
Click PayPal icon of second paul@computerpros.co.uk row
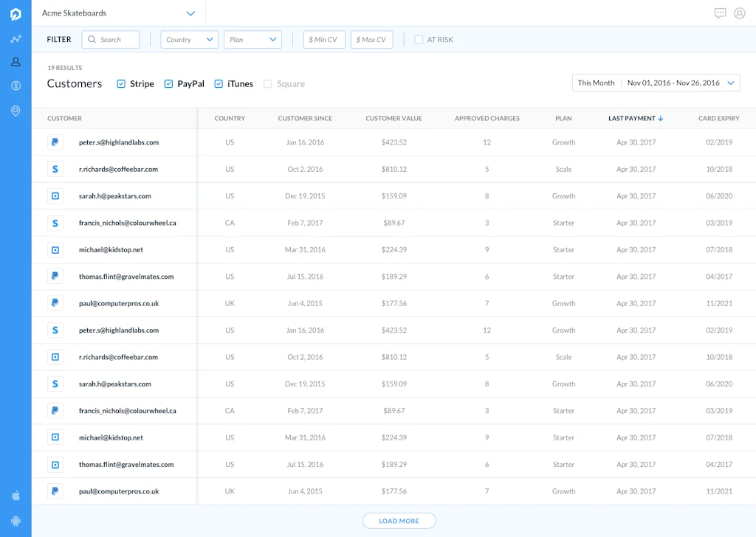tap(55, 491)
